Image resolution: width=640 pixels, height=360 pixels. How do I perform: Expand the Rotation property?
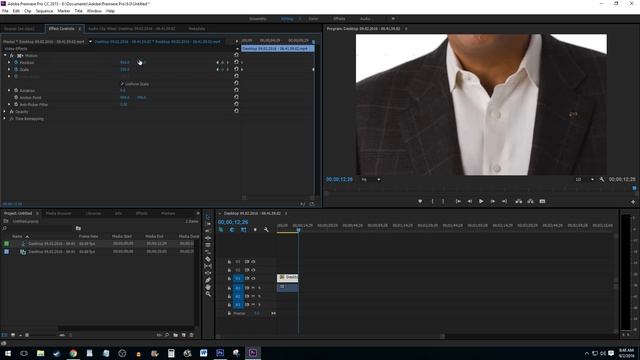(9, 90)
